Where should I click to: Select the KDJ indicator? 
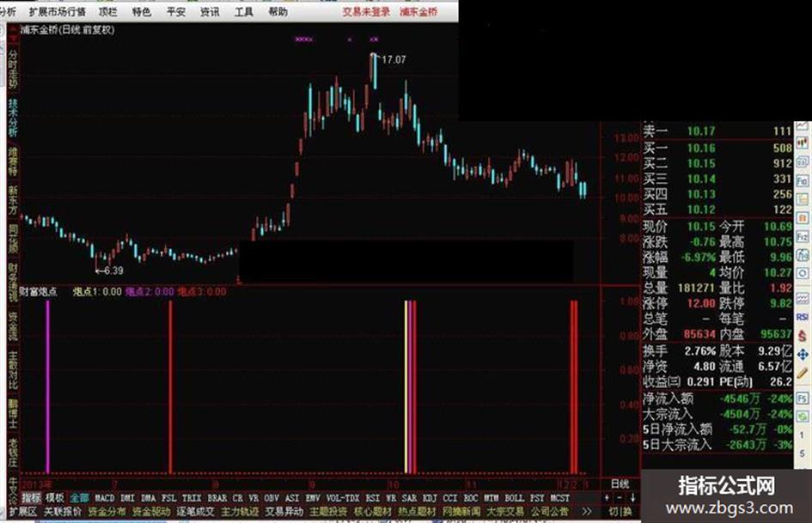[x=430, y=497]
